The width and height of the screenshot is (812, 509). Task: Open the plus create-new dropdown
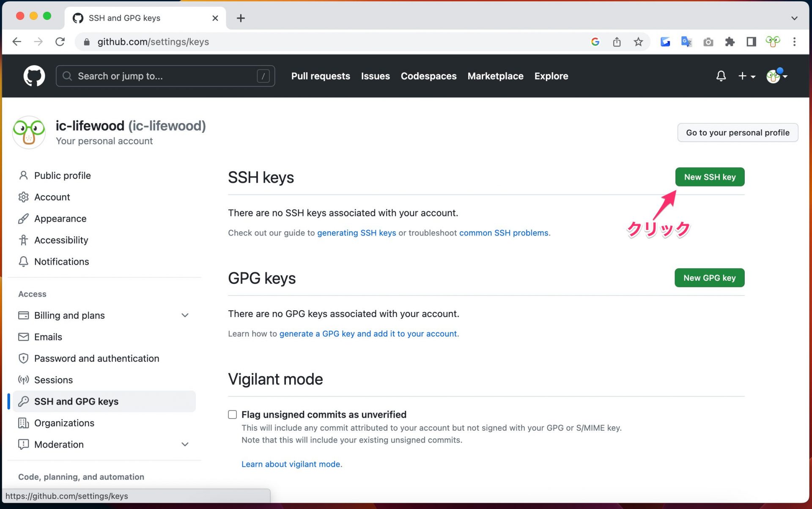pyautogui.click(x=746, y=76)
